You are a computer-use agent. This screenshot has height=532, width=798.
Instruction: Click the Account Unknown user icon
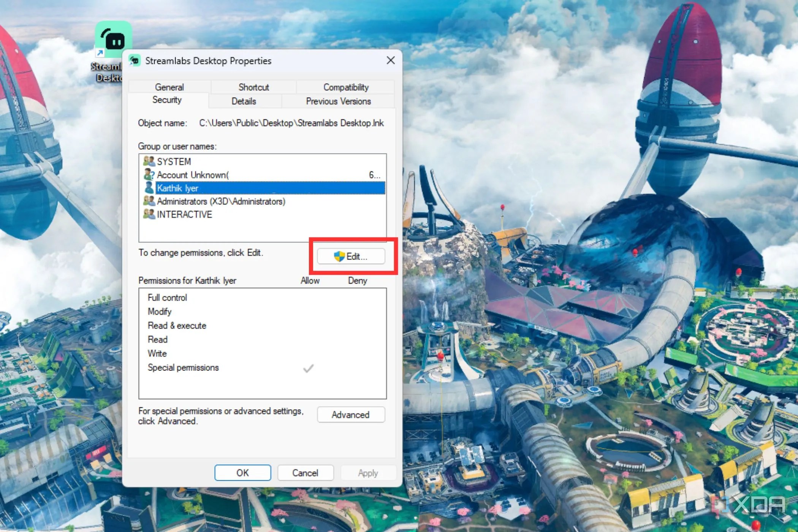point(148,175)
